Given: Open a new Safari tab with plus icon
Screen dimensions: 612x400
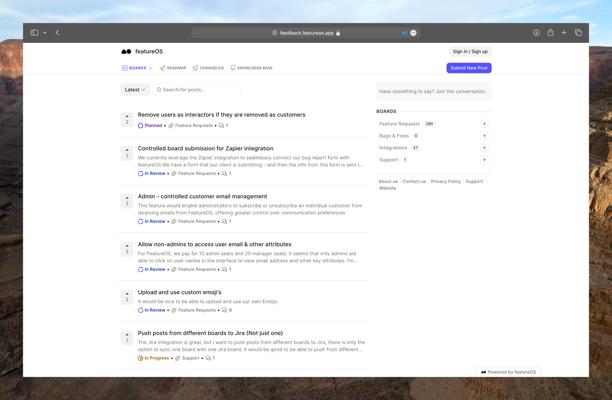Looking at the screenshot, I should (564, 33).
